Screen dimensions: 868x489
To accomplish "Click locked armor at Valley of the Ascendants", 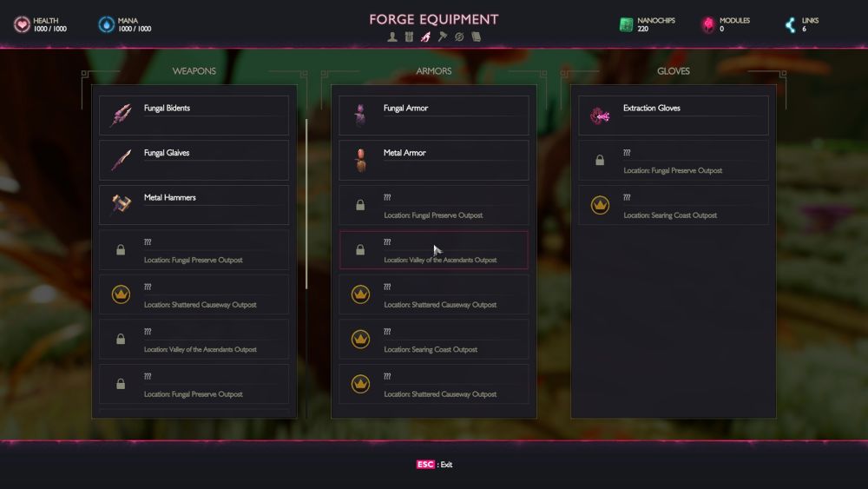I will point(433,250).
